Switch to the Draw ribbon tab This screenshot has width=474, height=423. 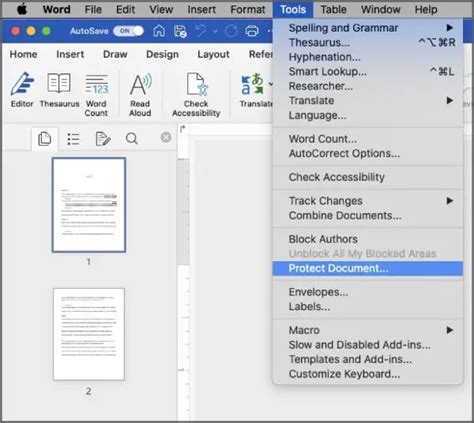115,54
